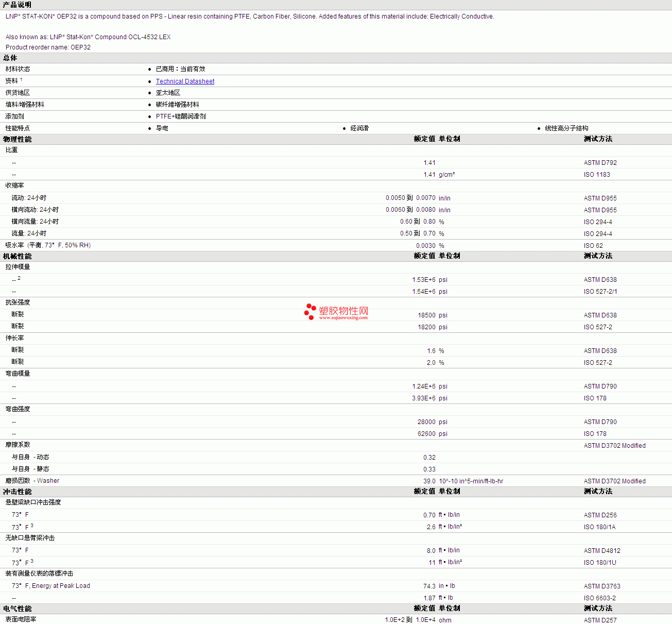Select the 已商用：当前有效 status value
This screenshot has height=624, width=672.
pyautogui.click(x=180, y=69)
